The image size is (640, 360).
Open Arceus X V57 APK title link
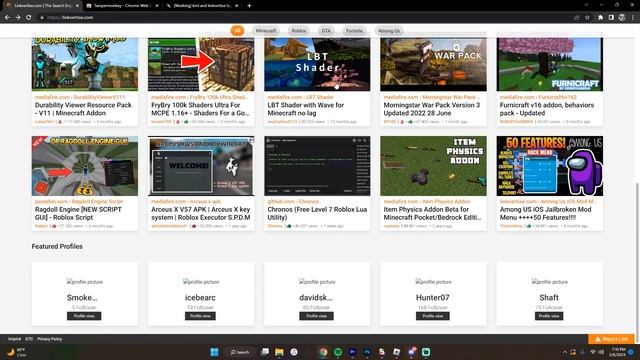click(x=200, y=213)
